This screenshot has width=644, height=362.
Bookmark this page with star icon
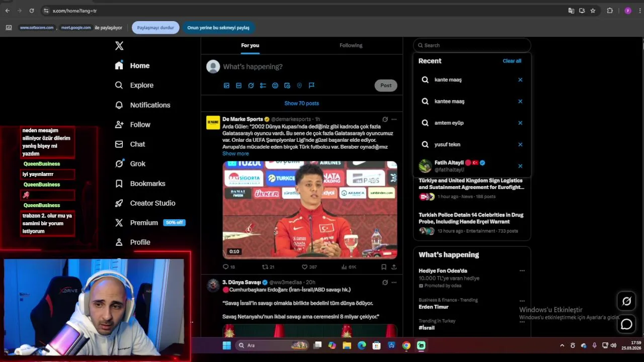tap(593, 11)
